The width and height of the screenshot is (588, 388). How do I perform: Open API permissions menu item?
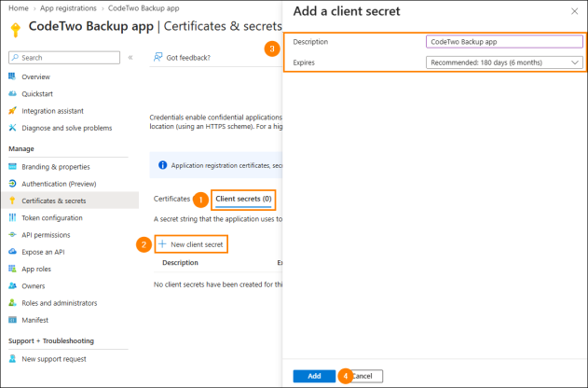click(x=46, y=235)
